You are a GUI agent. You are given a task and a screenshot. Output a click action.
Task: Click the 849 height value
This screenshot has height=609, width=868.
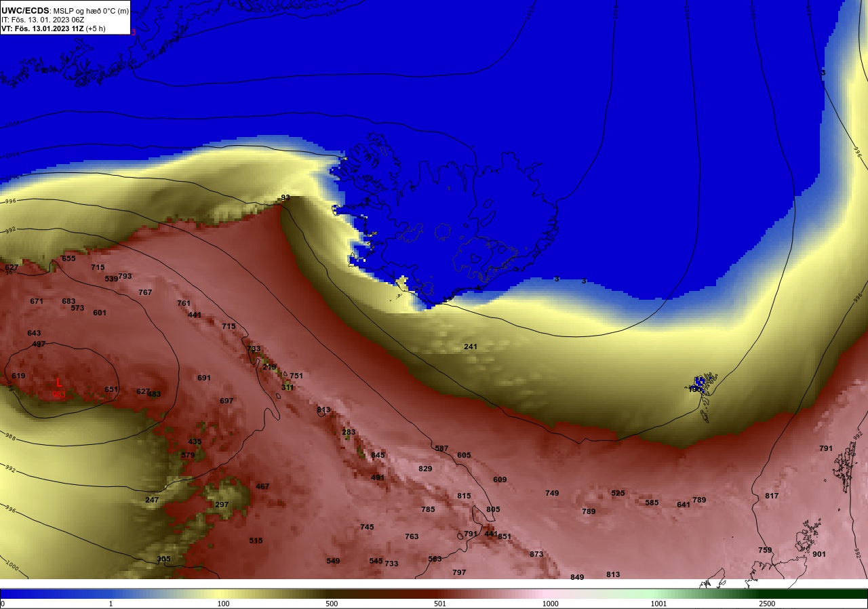tap(577, 577)
